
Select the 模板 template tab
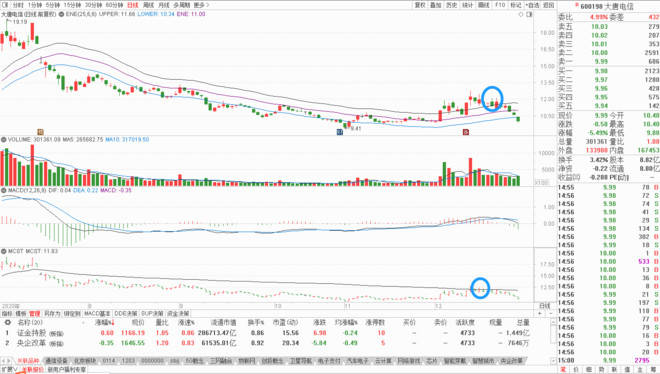pos(21,313)
